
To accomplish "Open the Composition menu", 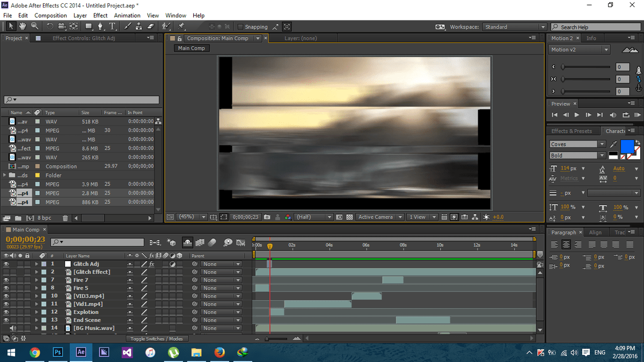I will tap(50, 16).
